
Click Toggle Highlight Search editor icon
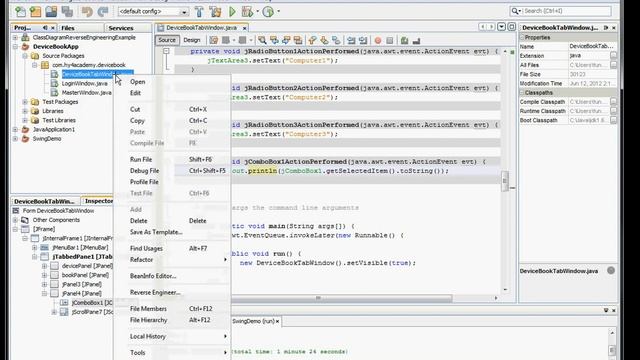pyautogui.click(x=298, y=40)
